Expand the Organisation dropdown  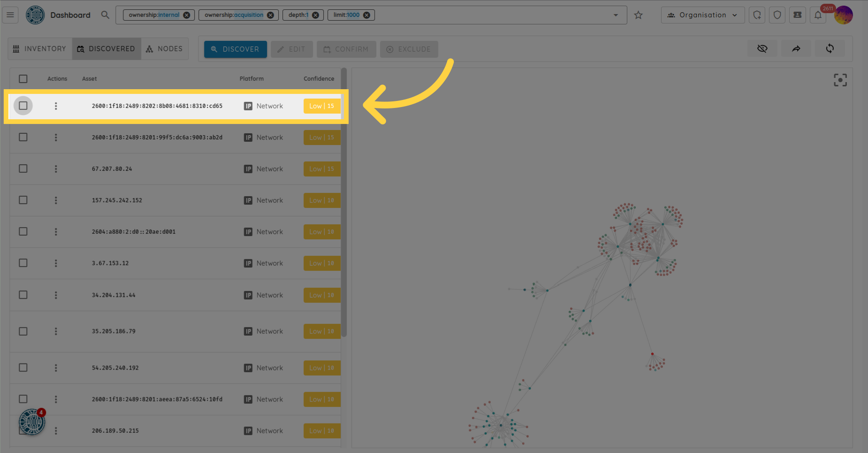pos(702,15)
